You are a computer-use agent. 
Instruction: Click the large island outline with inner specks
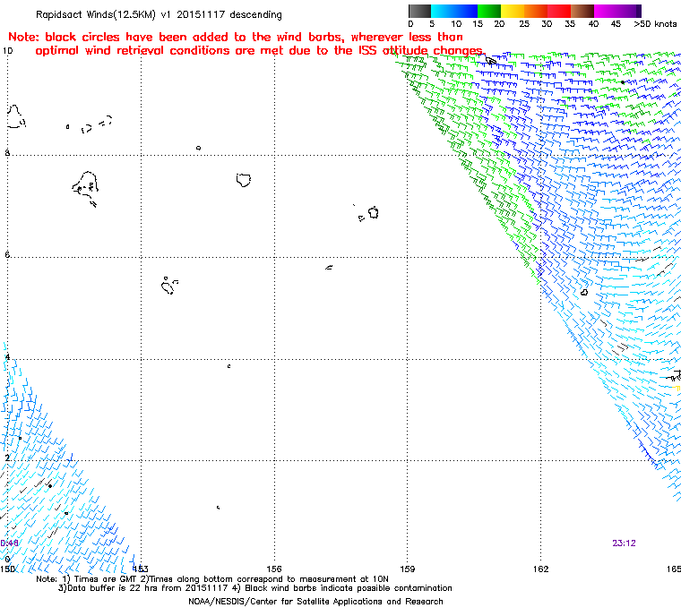86,188
